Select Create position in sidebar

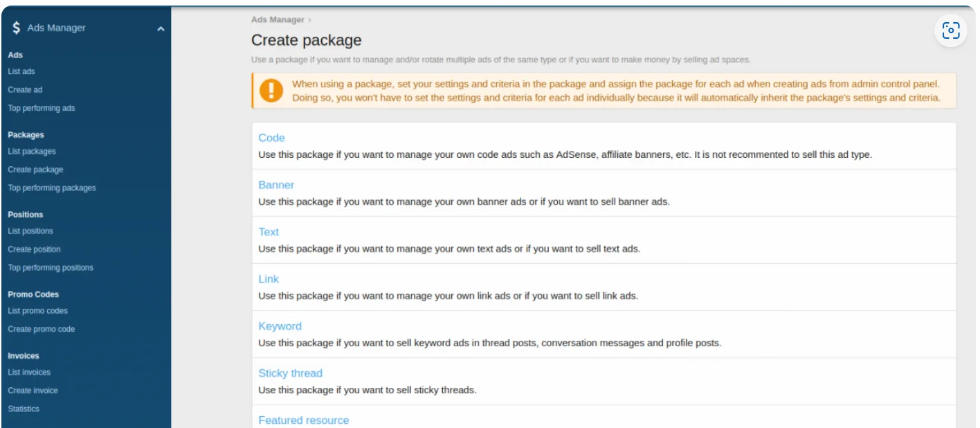pyautogui.click(x=34, y=249)
